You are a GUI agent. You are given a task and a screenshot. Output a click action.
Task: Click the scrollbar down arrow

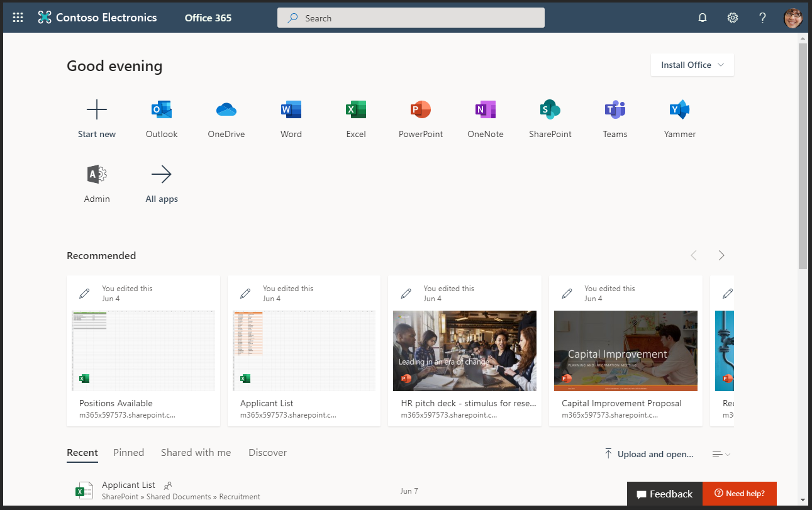tap(803, 500)
